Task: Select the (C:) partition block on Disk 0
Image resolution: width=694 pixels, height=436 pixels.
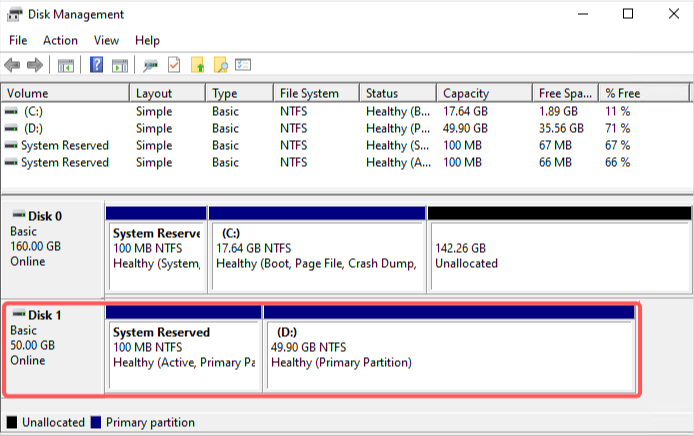Action: pyautogui.click(x=317, y=250)
